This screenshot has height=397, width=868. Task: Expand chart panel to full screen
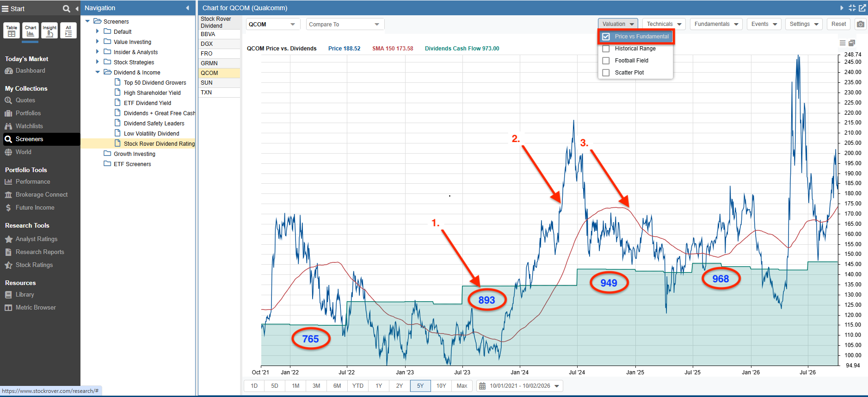tap(852, 8)
